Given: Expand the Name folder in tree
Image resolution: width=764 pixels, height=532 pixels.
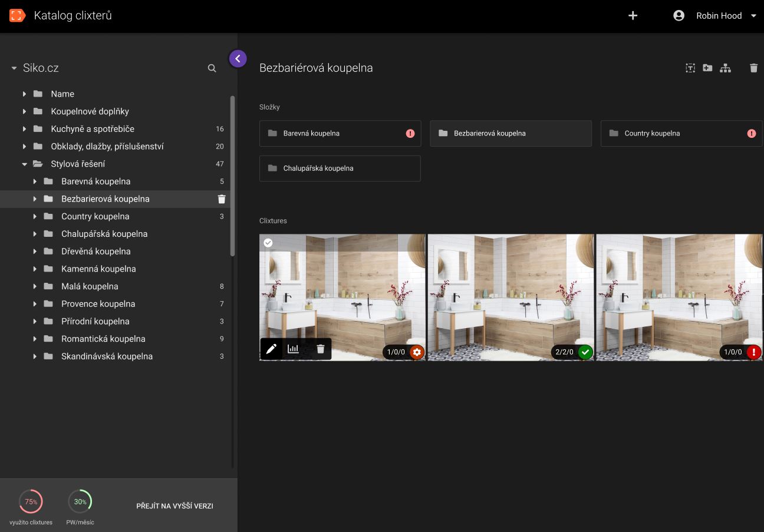Looking at the screenshot, I should (24, 94).
